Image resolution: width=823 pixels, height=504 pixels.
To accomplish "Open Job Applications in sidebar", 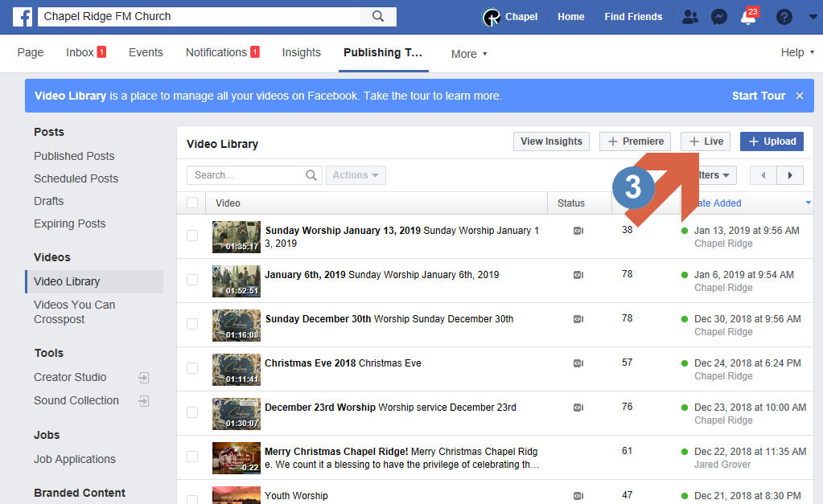I will point(75,460).
